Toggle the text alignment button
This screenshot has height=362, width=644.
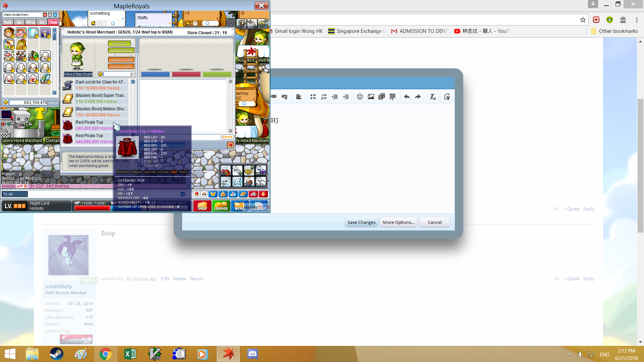(299, 97)
